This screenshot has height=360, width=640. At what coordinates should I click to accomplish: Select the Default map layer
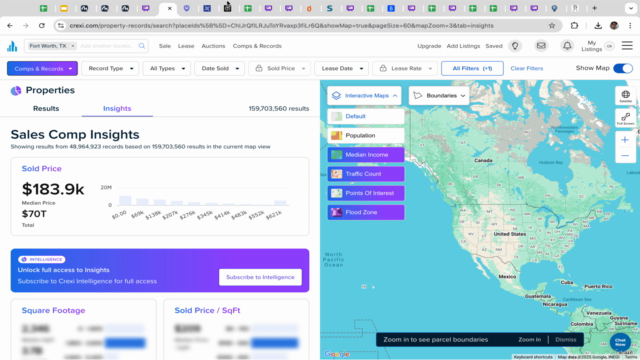click(366, 116)
